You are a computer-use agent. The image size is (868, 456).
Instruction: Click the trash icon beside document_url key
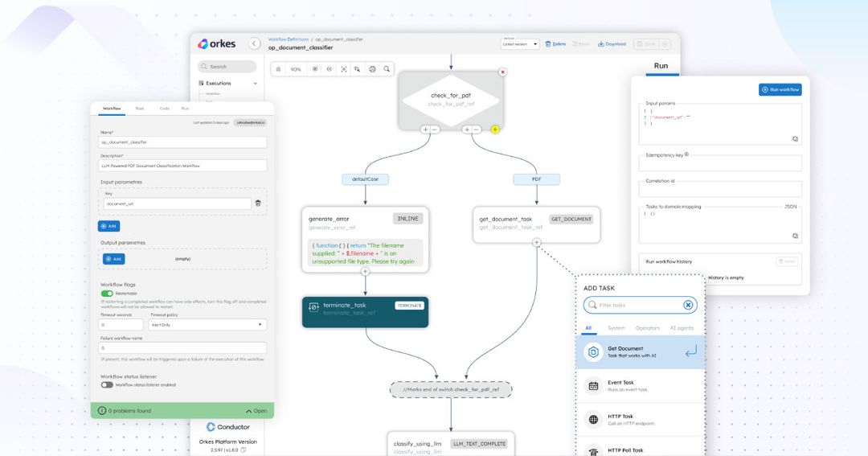point(258,203)
